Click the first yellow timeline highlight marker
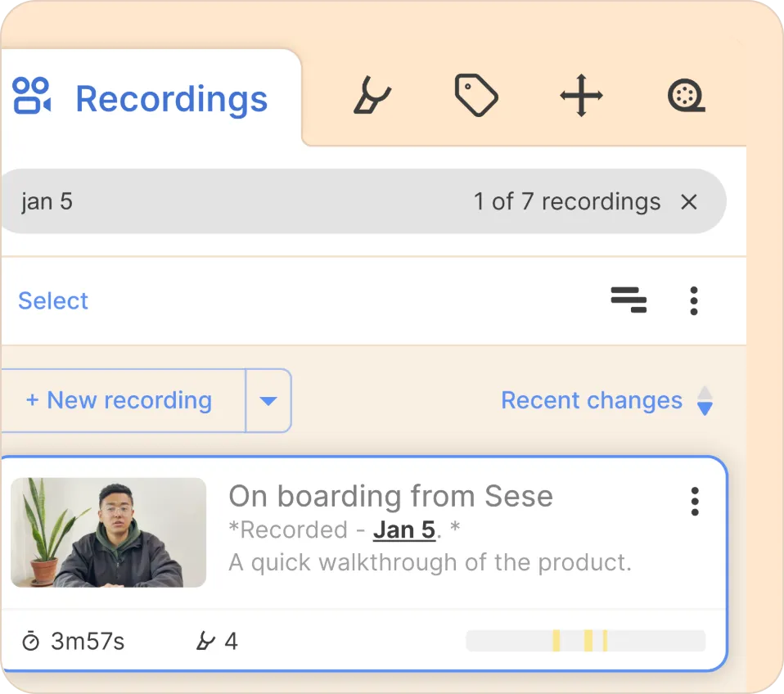Image resolution: width=784 pixels, height=694 pixels. click(x=556, y=641)
